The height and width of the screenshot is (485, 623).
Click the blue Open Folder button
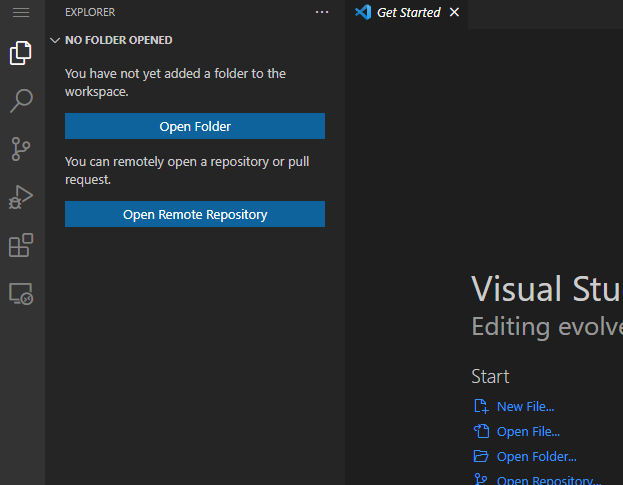pyautogui.click(x=195, y=126)
